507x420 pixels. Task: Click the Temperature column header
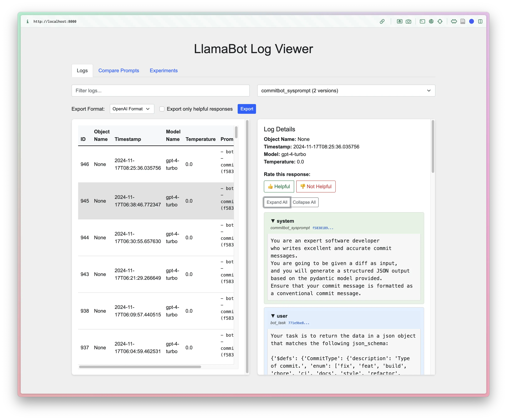click(200, 139)
